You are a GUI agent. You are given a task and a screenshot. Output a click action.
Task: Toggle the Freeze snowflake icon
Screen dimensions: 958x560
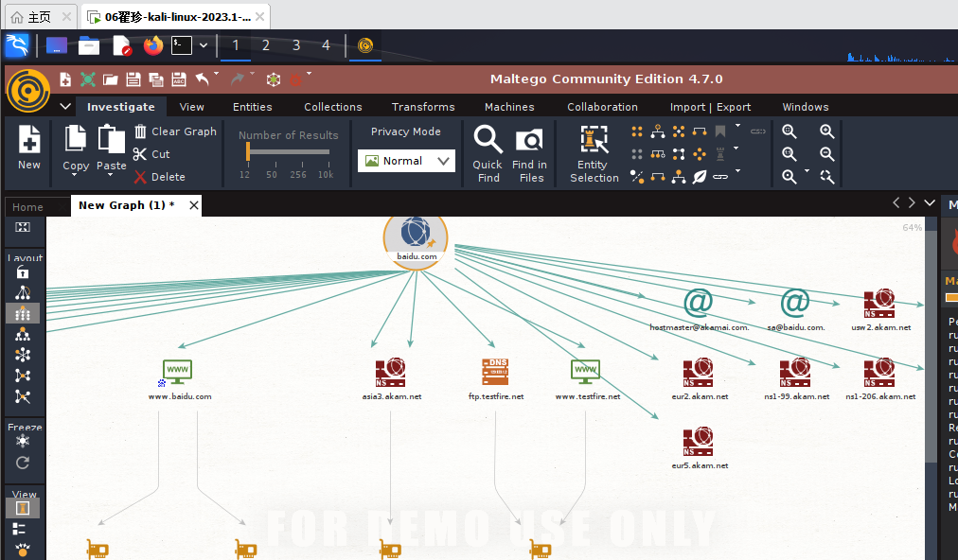(x=23, y=441)
